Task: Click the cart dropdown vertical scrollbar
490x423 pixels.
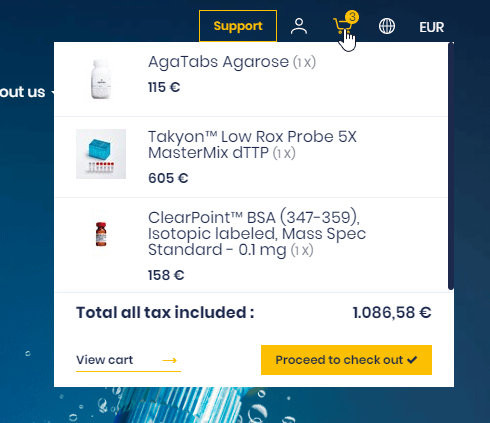Action: point(451,166)
